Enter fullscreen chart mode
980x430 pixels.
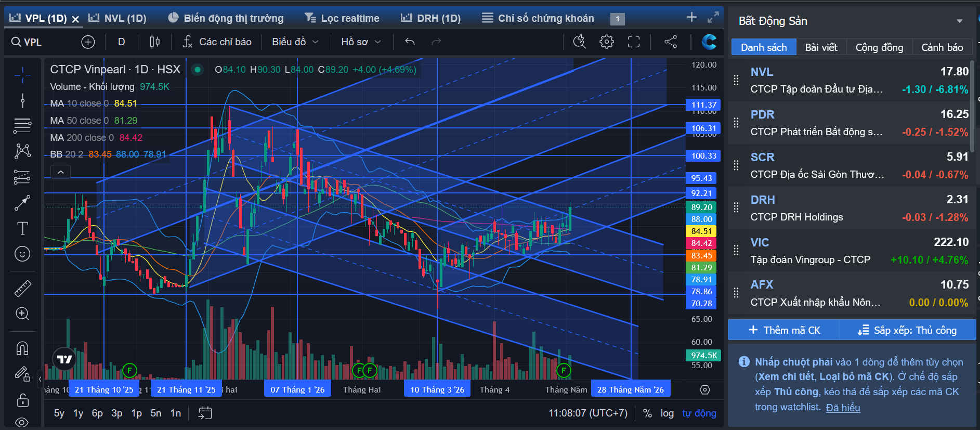click(x=634, y=42)
